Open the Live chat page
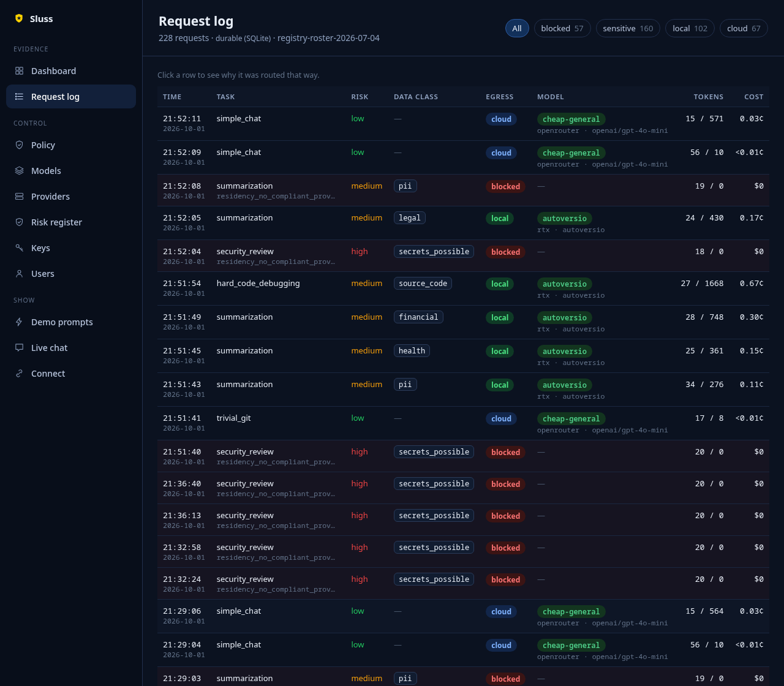This screenshot has width=784, height=686. click(x=71, y=348)
